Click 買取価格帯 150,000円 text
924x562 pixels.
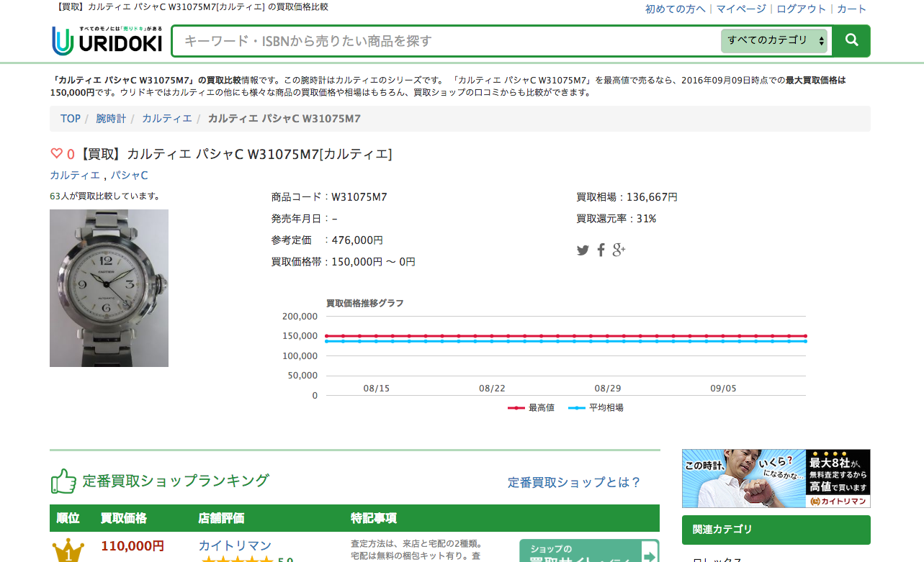(344, 262)
